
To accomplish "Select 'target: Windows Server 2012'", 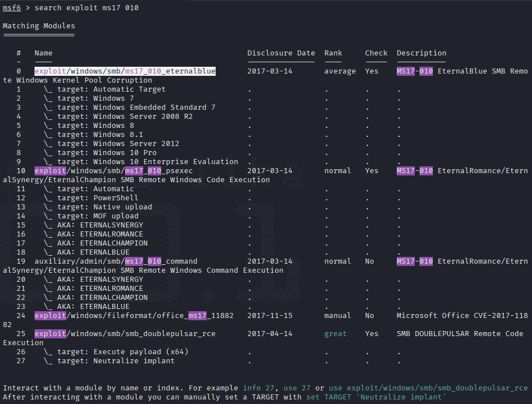I will pos(118,144).
